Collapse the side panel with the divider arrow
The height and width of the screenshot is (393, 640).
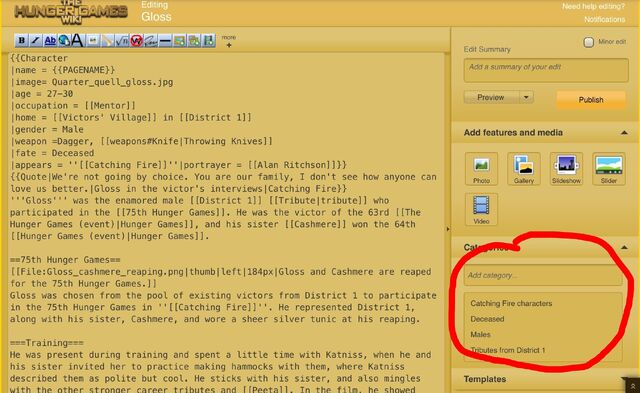(448, 229)
